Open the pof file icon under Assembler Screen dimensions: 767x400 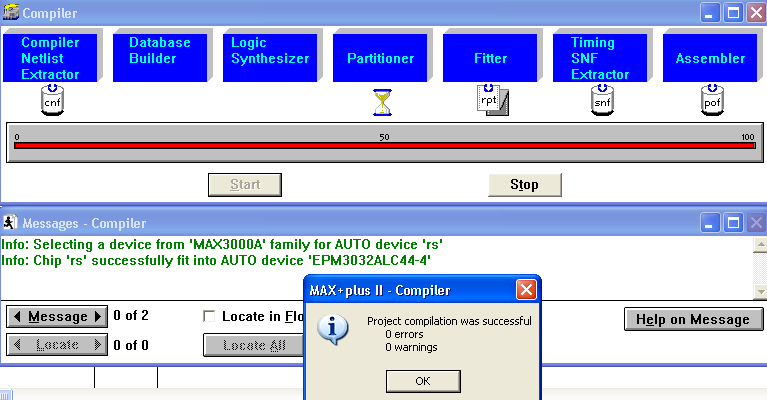coord(712,100)
